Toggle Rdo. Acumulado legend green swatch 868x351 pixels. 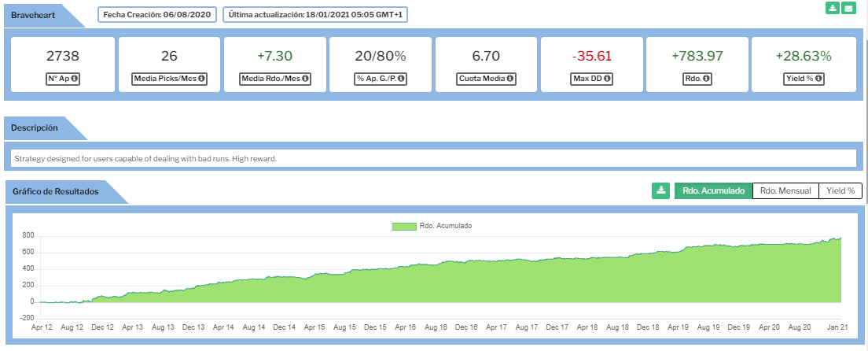pyautogui.click(x=403, y=226)
